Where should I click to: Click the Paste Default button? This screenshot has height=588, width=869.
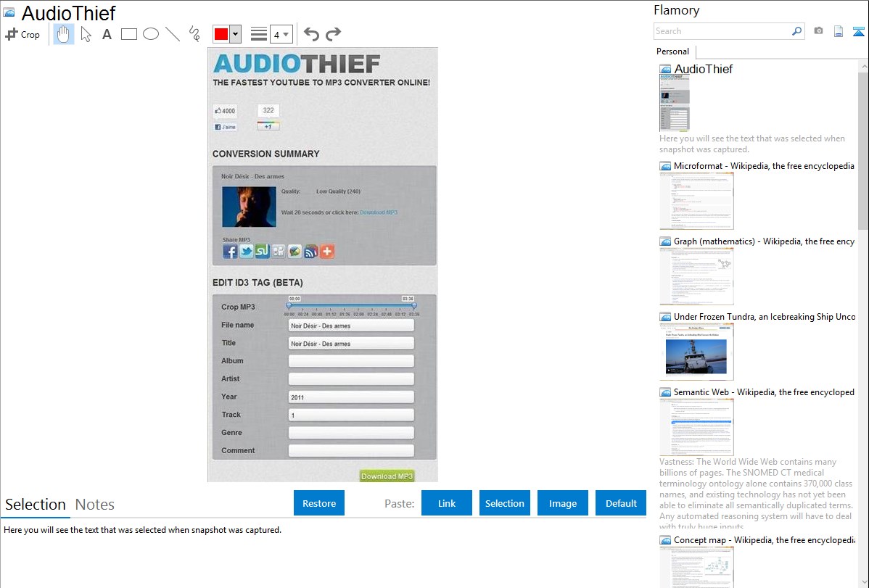621,503
